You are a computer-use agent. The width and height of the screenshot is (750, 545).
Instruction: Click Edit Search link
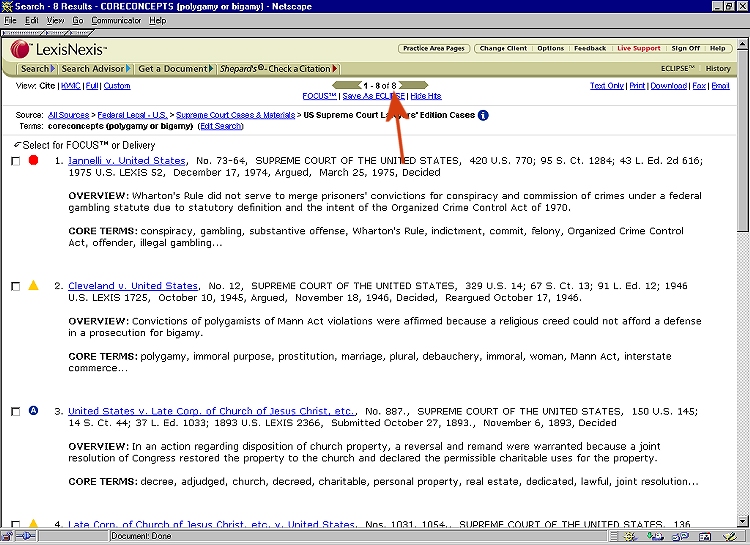coord(221,126)
